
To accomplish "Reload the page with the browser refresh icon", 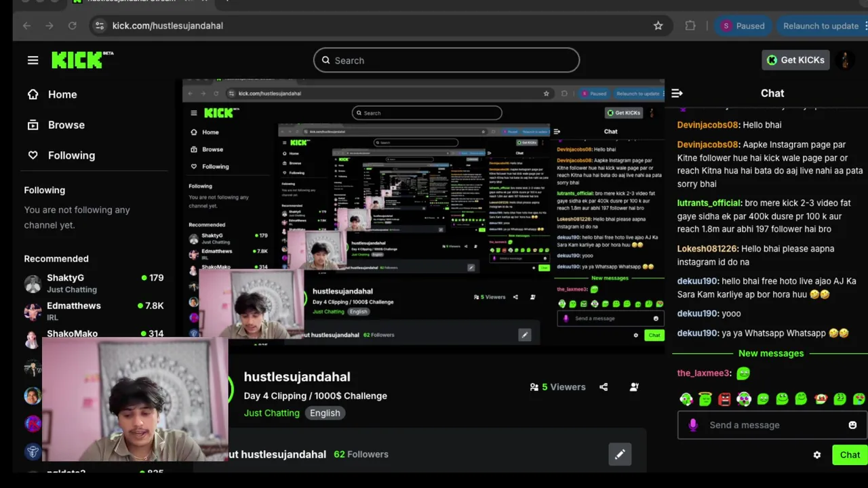I will coord(72,26).
